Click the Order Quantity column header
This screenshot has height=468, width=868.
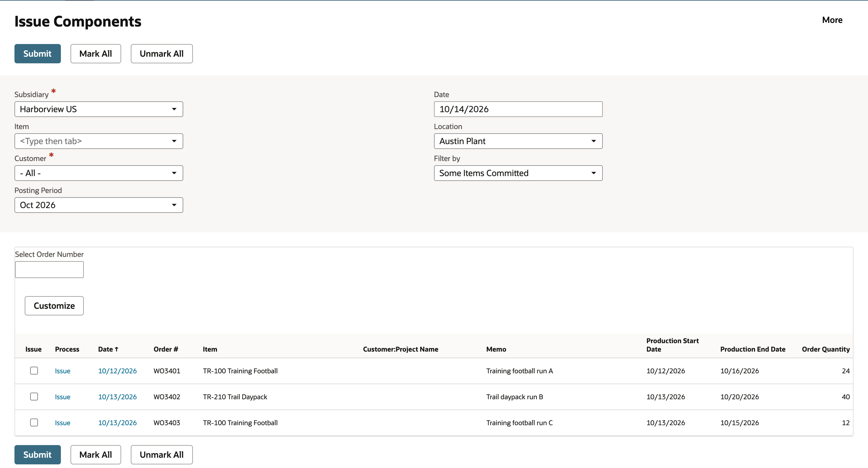coord(826,349)
